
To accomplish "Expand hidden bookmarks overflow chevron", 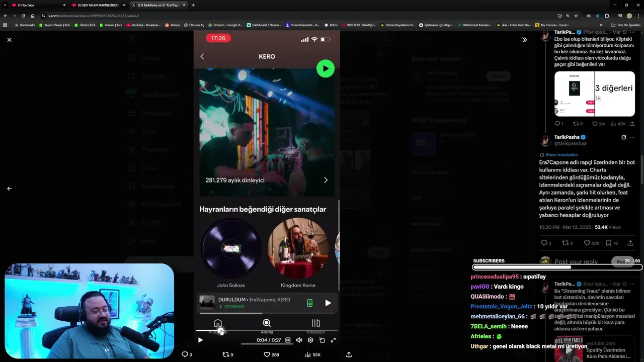I will [x=601, y=25].
